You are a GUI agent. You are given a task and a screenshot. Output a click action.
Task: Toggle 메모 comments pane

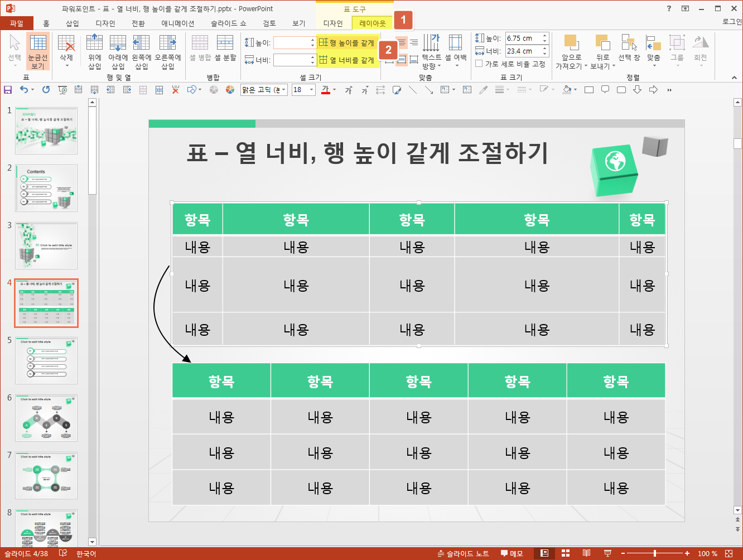click(x=512, y=553)
